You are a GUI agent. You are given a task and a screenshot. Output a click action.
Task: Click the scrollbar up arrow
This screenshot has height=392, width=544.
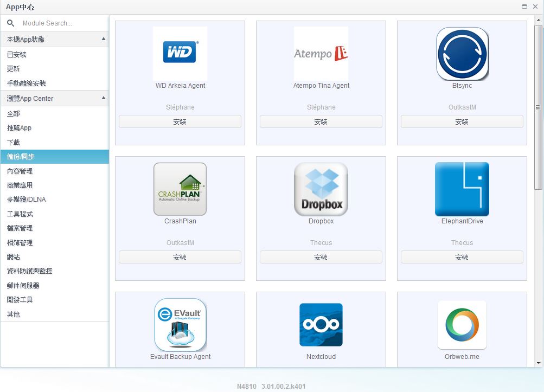click(x=538, y=20)
